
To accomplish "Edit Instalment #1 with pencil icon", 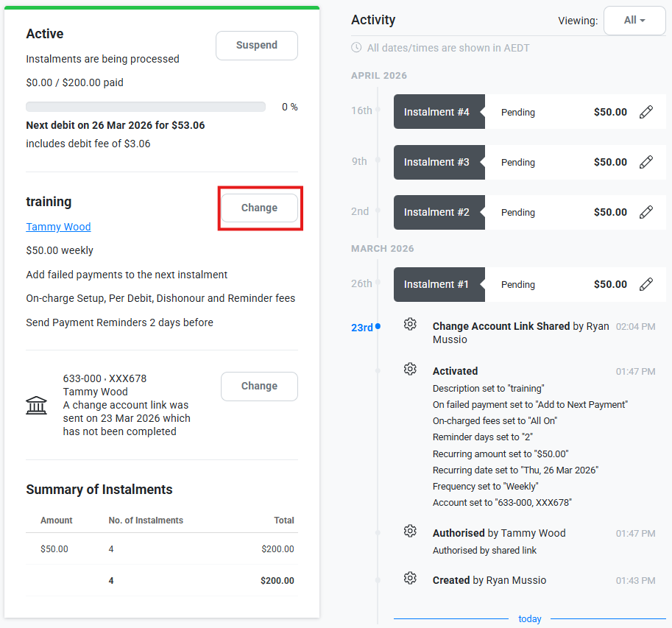I will pos(646,284).
